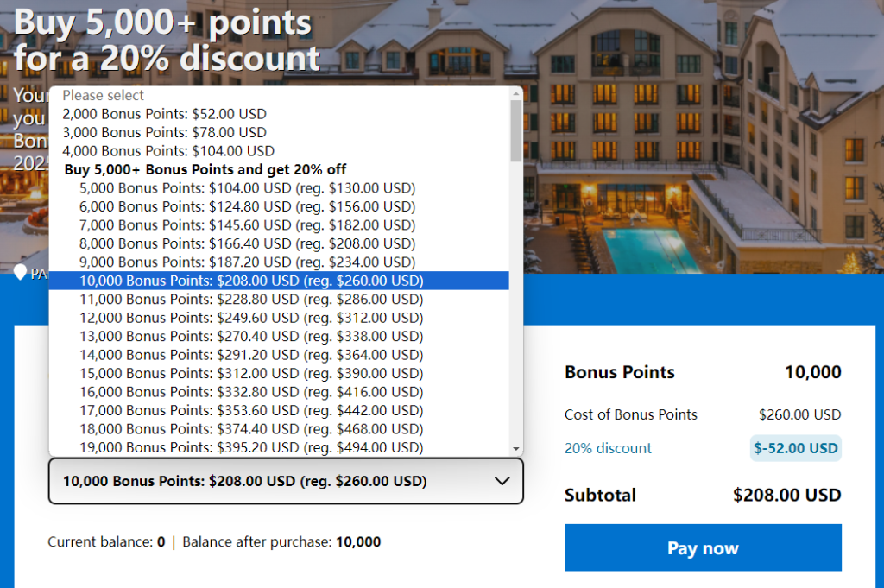Pick 15,000 Bonus Points for $312.00

click(x=251, y=374)
